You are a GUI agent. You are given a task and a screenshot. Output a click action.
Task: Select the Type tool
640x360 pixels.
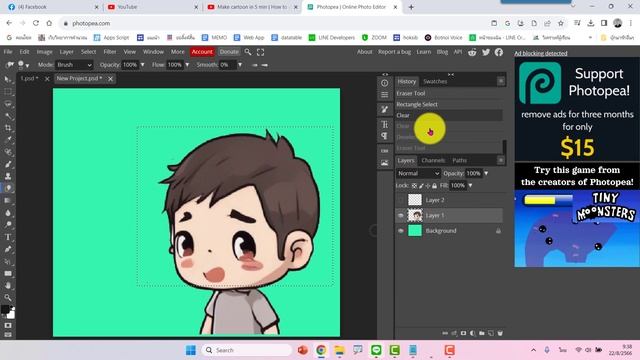pos(8,237)
